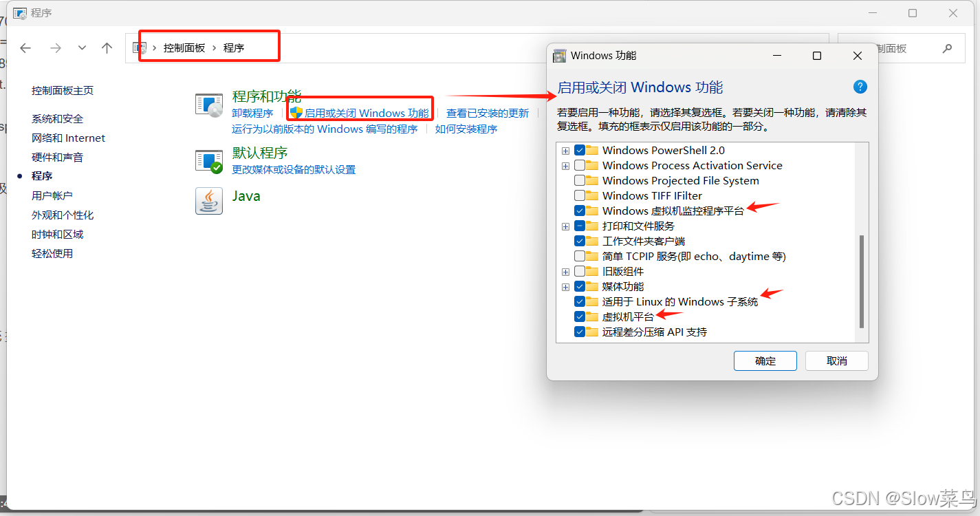The image size is (980, 516).
Task: Click 更改媒体或设备的默认设置 link
Action: point(294,169)
